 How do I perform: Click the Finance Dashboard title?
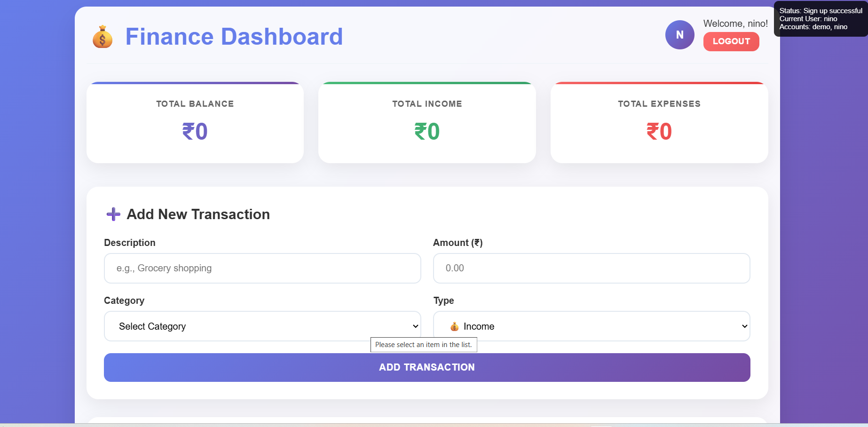pos(234,36)
